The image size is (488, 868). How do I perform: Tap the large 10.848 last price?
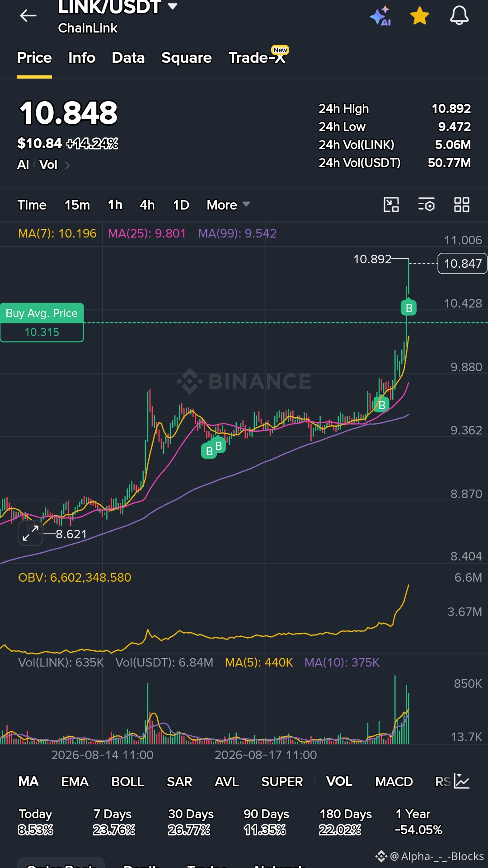coord(68,113)
